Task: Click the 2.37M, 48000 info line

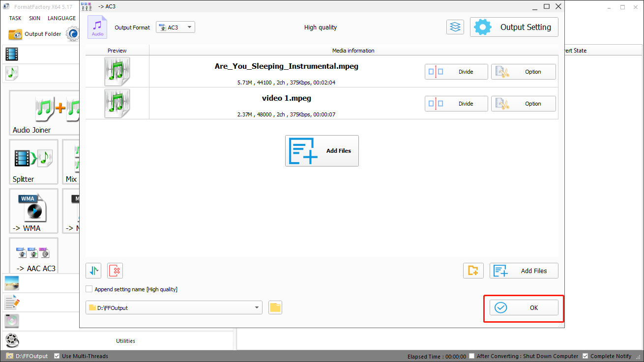Action: [x=286, y=114]
